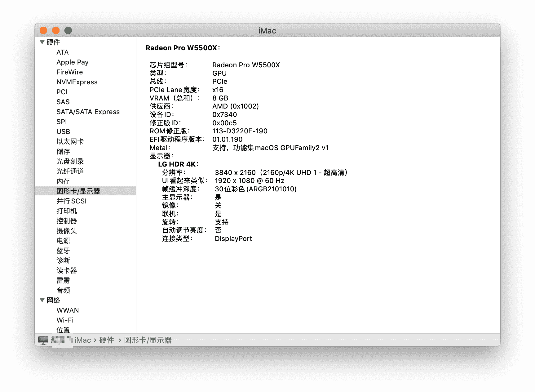Select 打印机 printers in the sidebar
The height and width of the screenshot is (392, 535).
tap(67, 211)
